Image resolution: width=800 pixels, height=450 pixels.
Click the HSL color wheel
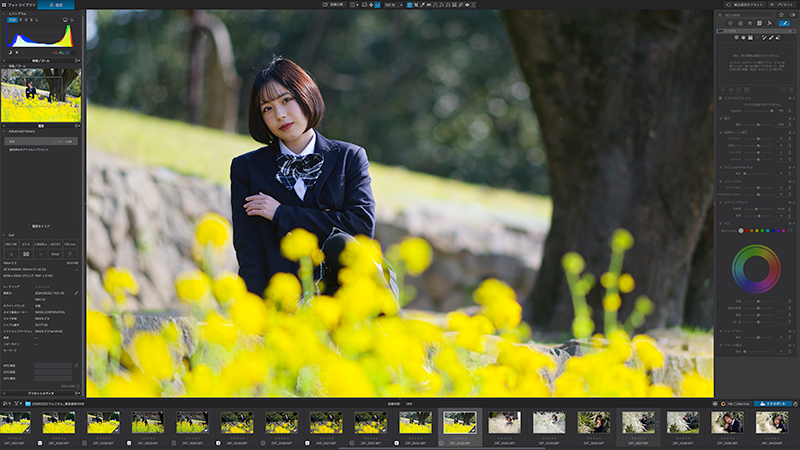(x=756, y=269)
